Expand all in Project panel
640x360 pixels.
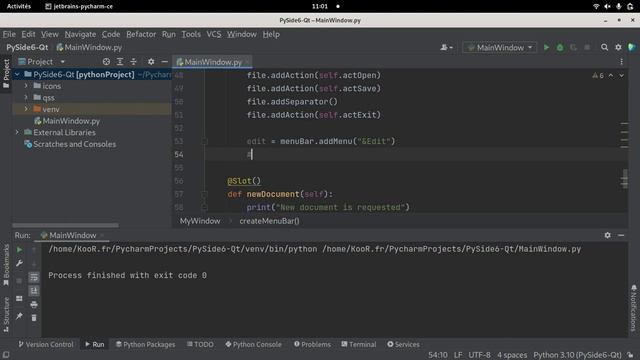click(x=120, y=62)
